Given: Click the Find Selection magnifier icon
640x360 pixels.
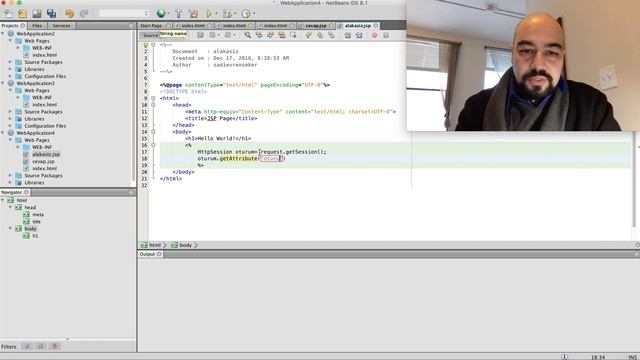Looking at the screenshot, I should click(247, 36).
